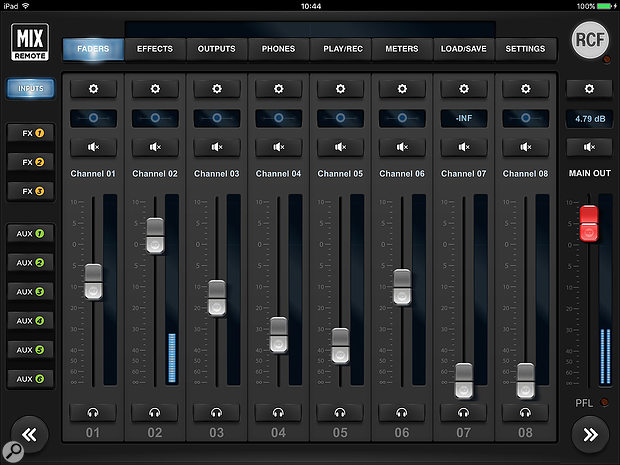Click Channel 07 -INF value display

point(464,118)
